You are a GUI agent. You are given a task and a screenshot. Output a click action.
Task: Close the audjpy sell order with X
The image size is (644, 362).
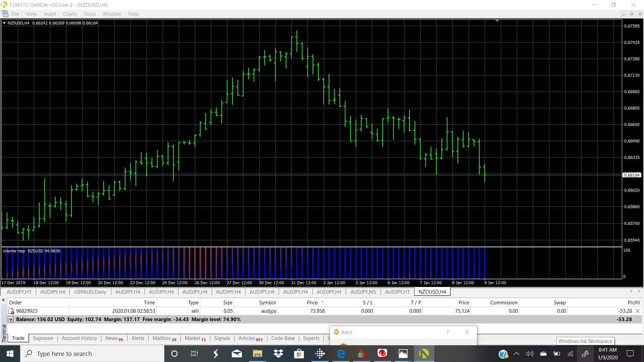click(638, 311)
